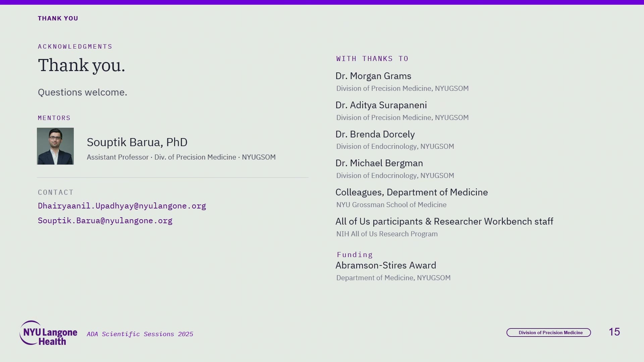644x362 pixels.
Task: Click the name 'Dr. Michael Bergman'
Action: (x=379, y=163)
